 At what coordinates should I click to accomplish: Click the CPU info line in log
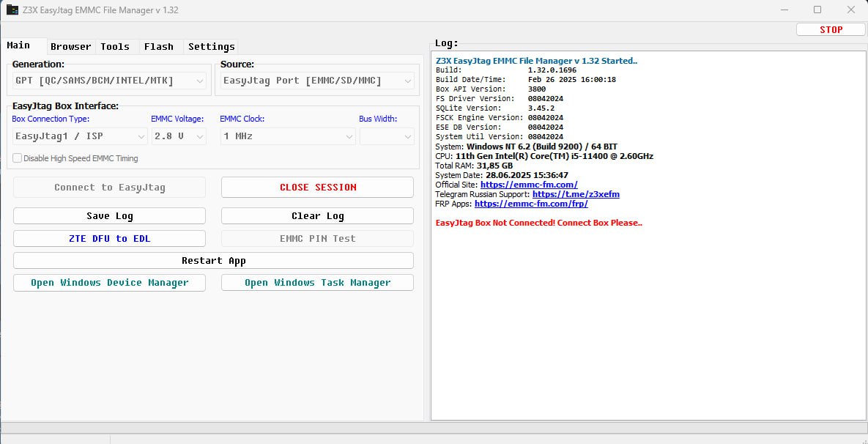(x=544, y=157)
